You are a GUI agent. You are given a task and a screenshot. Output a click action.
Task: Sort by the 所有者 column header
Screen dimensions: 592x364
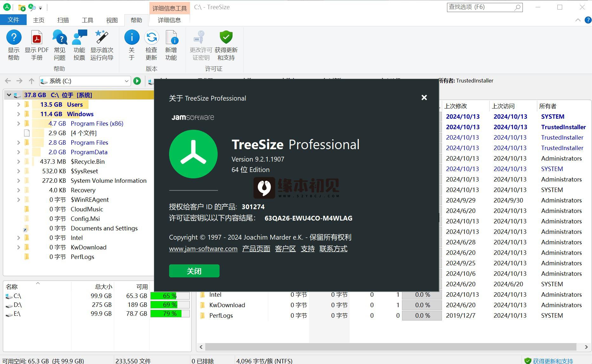click(563, 106)
